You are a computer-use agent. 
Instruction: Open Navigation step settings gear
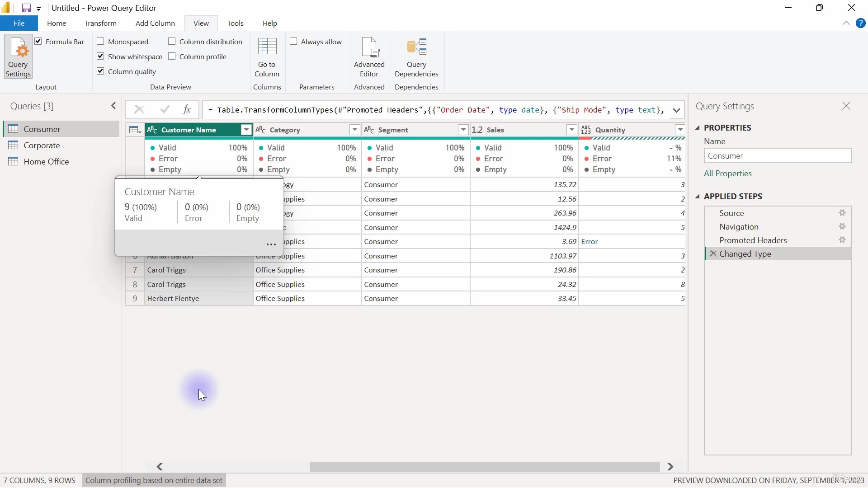pos(842,226)
